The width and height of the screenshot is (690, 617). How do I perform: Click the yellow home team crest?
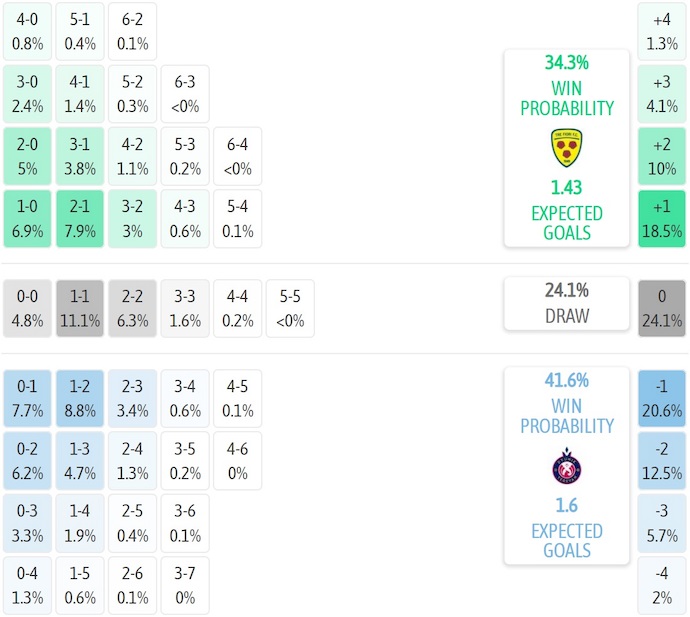pyautogui.click(x=567, y=147)
